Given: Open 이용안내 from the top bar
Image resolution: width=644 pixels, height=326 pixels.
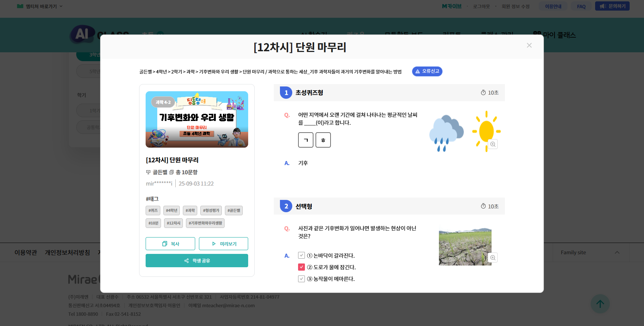Looking at the screenshot, I should click(x=553, y=6).
